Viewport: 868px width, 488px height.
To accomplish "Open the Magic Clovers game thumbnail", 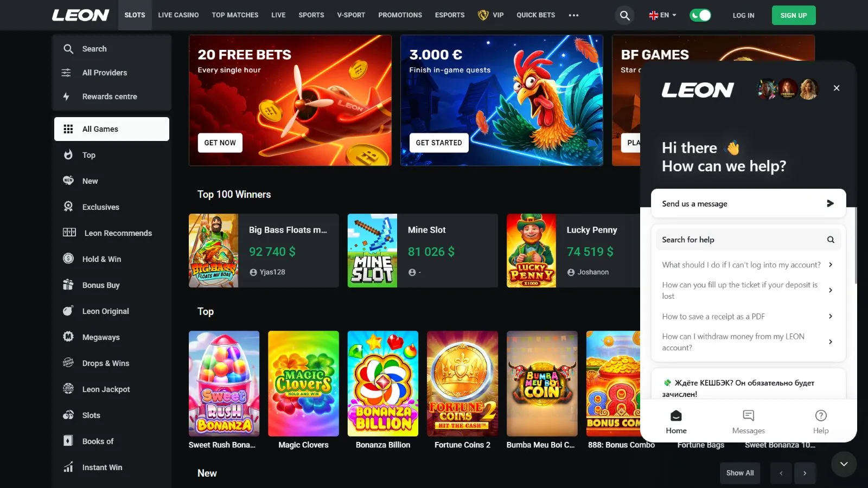I will [x=303, y=383].
